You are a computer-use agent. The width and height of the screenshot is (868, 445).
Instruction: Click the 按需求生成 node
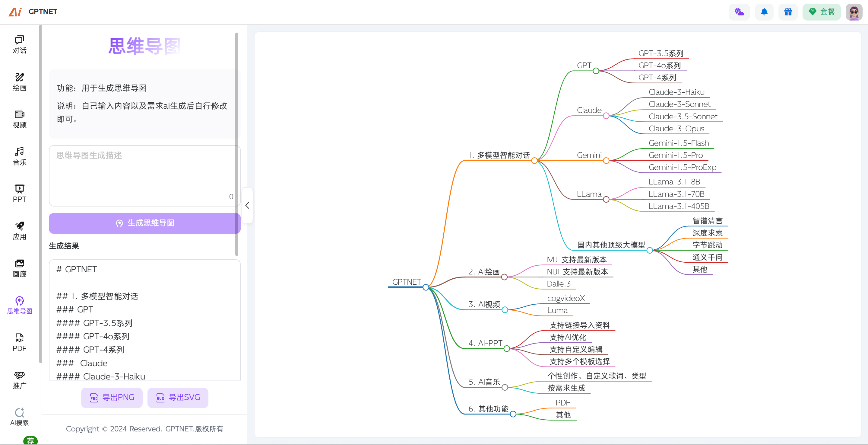[x=566, y=388]
